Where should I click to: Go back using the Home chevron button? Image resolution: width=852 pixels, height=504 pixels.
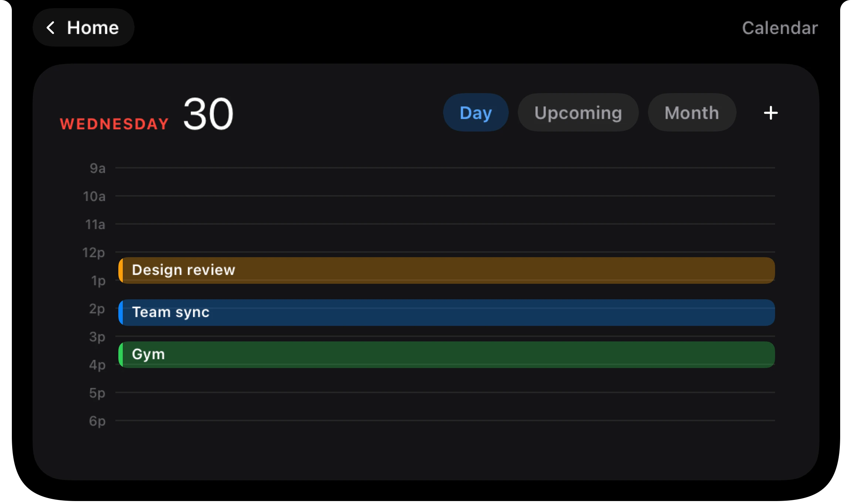pos(84,28)
